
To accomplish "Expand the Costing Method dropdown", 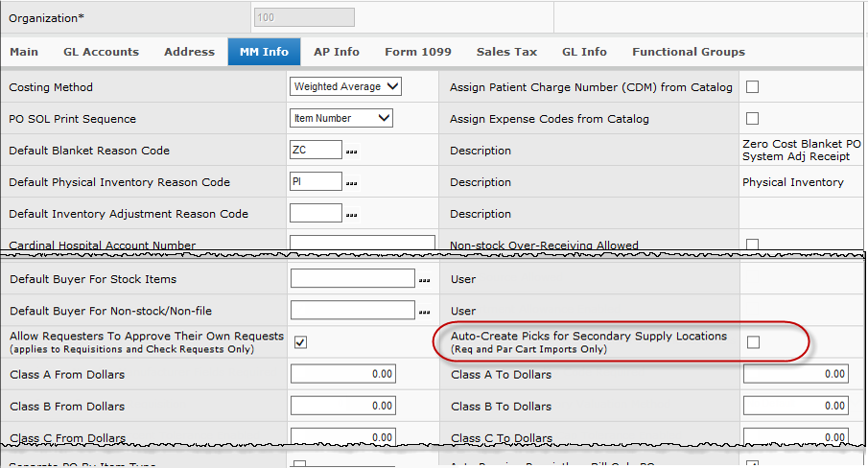I will 345,87.
